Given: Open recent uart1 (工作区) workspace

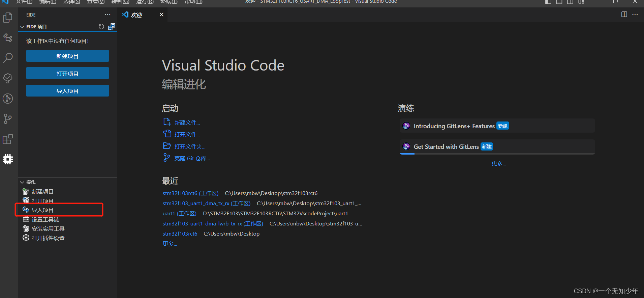Looking at the screenshot, I should click(180, 213).
